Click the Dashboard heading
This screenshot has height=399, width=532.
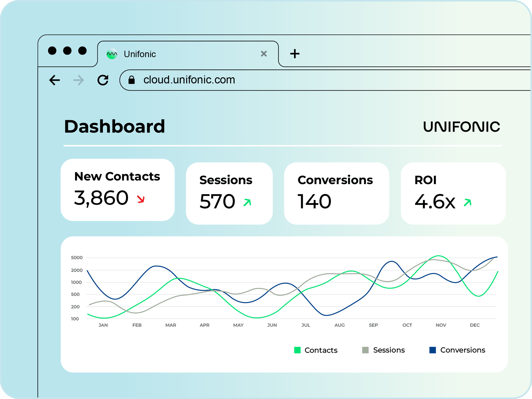point(114,126)
